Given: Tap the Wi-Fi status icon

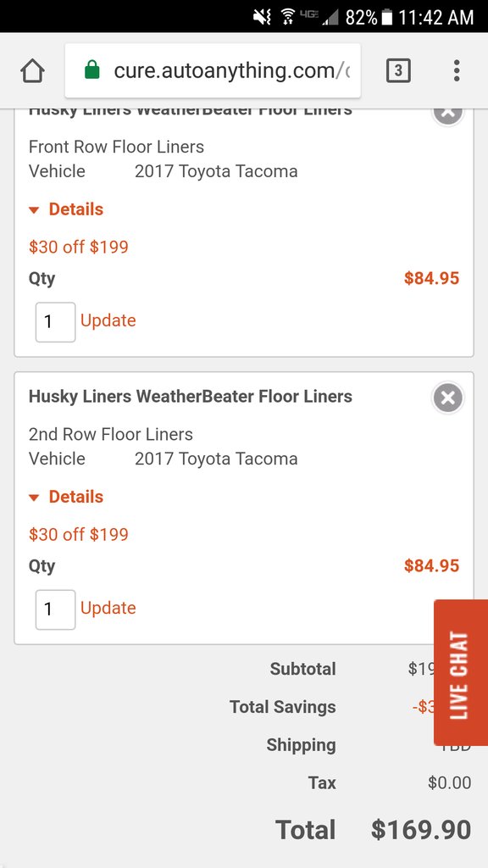Looking at the screenshot, I should pos(287,17).
